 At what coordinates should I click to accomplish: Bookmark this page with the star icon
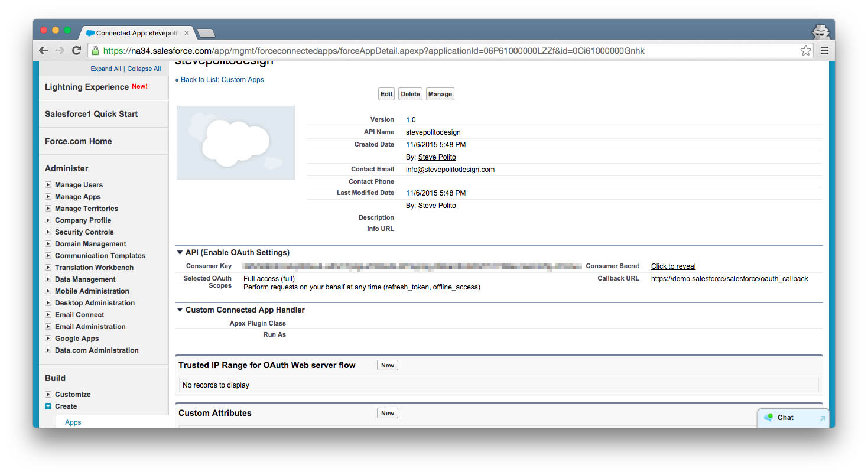pos(805,51)
